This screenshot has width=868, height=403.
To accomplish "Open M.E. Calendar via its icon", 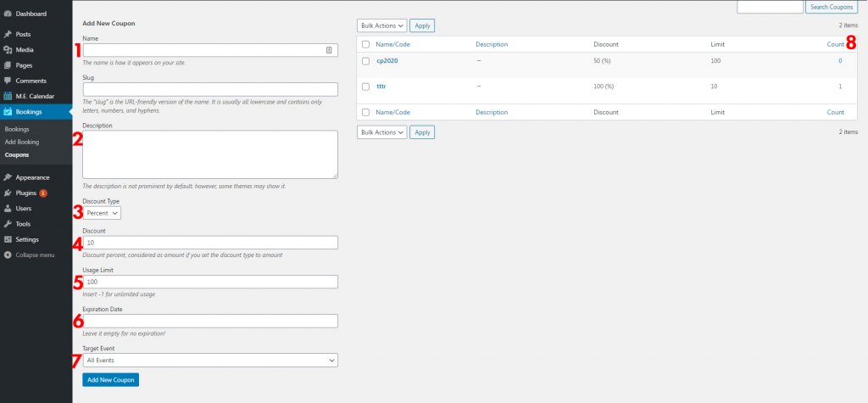I will [8, 96].
